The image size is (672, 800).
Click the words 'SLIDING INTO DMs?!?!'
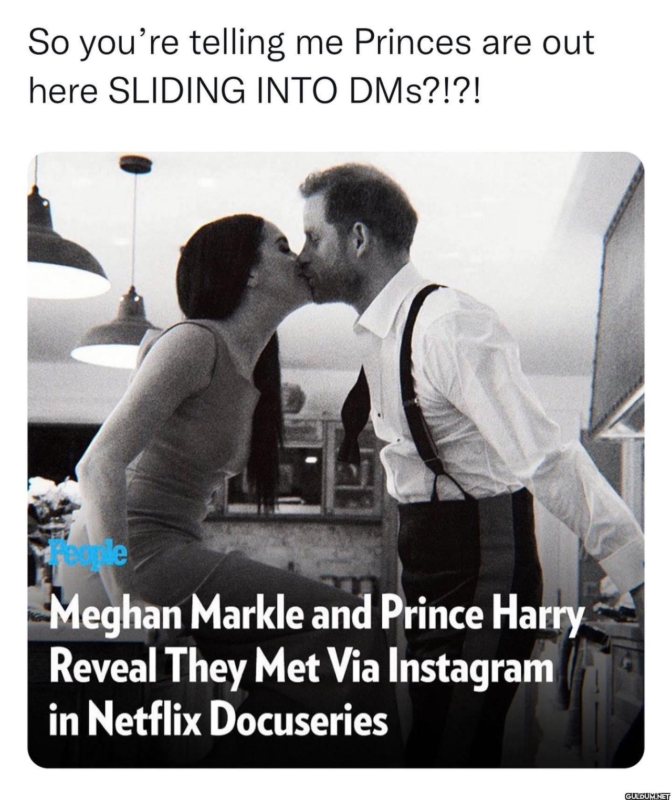(x=293, y=91)
